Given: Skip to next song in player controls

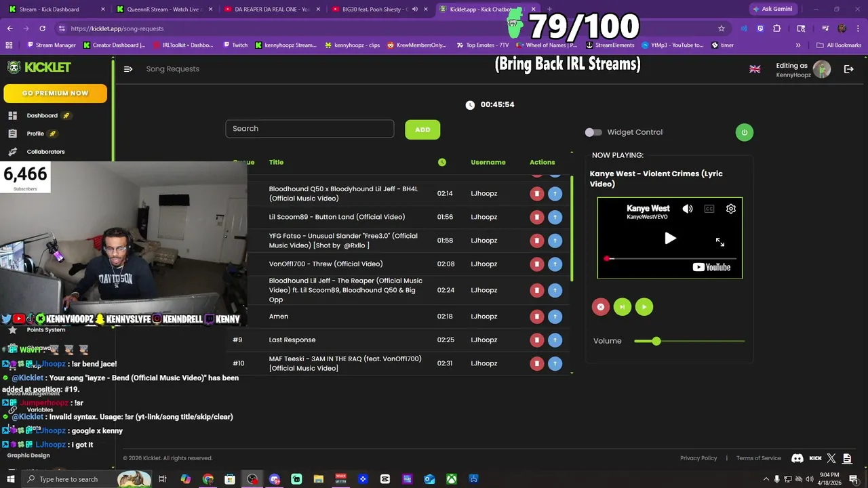Looking at the screenshot, I should click(x=622, y=307).
